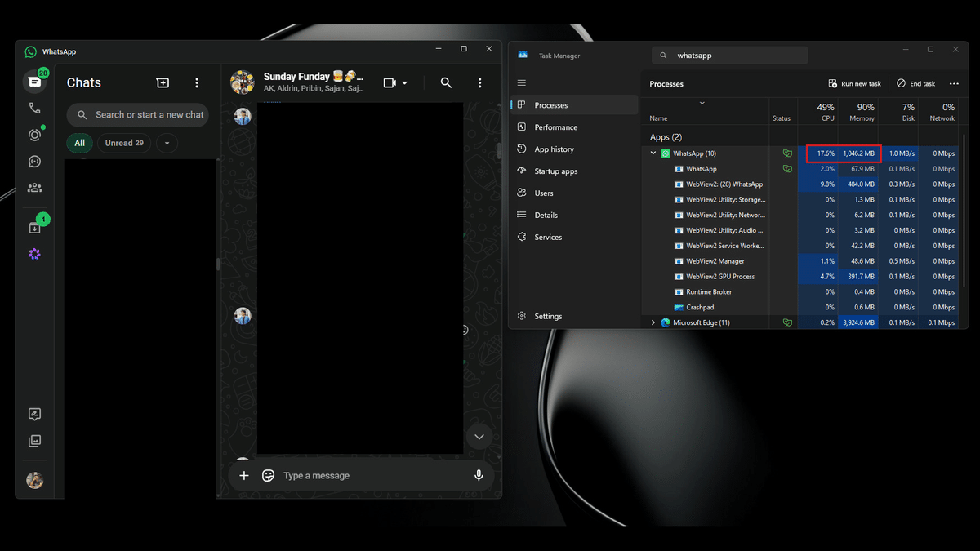
Task: Open the Users page in Task Manager
Action: (575, 193)
